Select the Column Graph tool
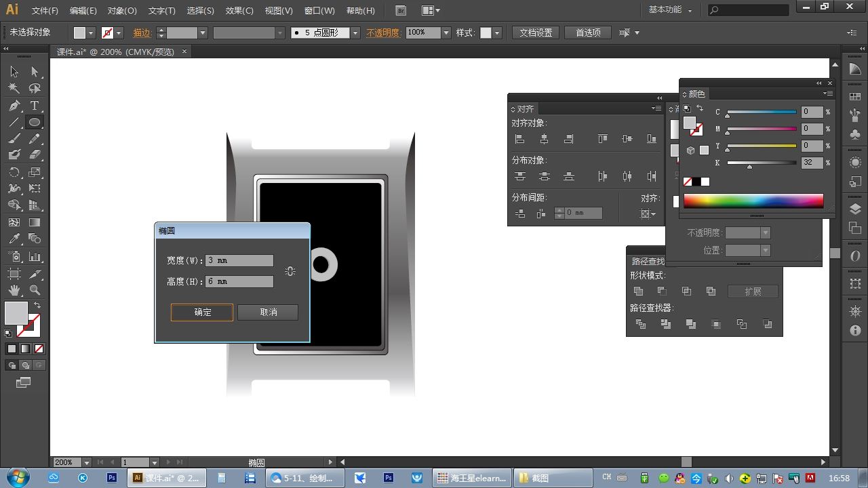 35,257
